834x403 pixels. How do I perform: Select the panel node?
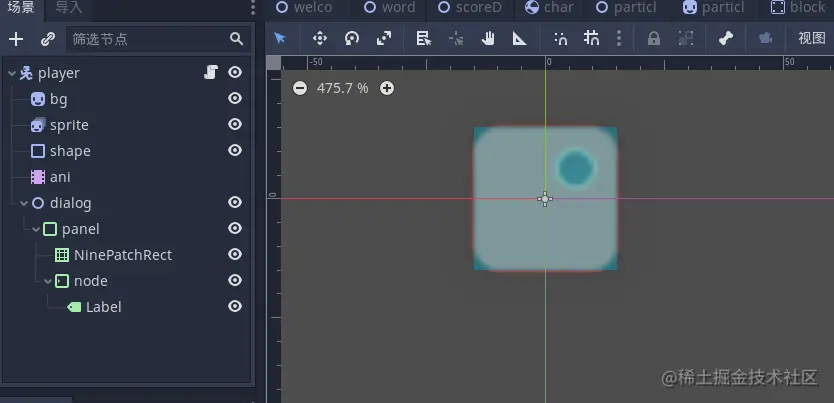pyautogui.click(x=80, y=229)
